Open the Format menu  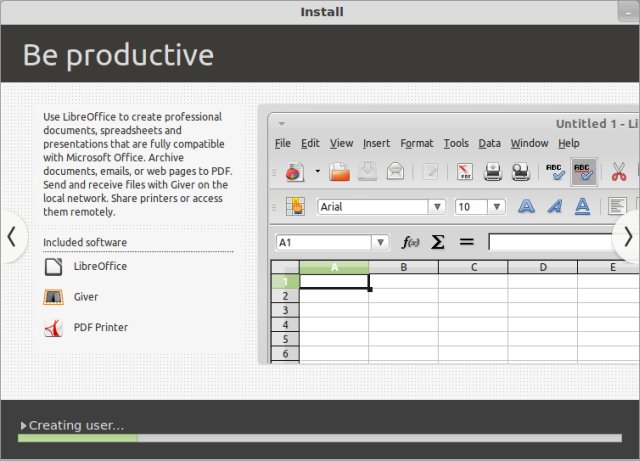point(416,143)
